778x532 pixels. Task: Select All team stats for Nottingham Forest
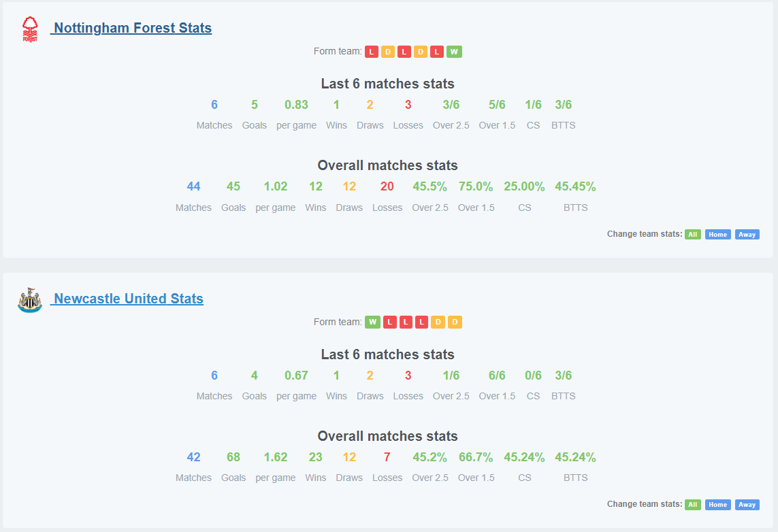(x=693, y=235)
